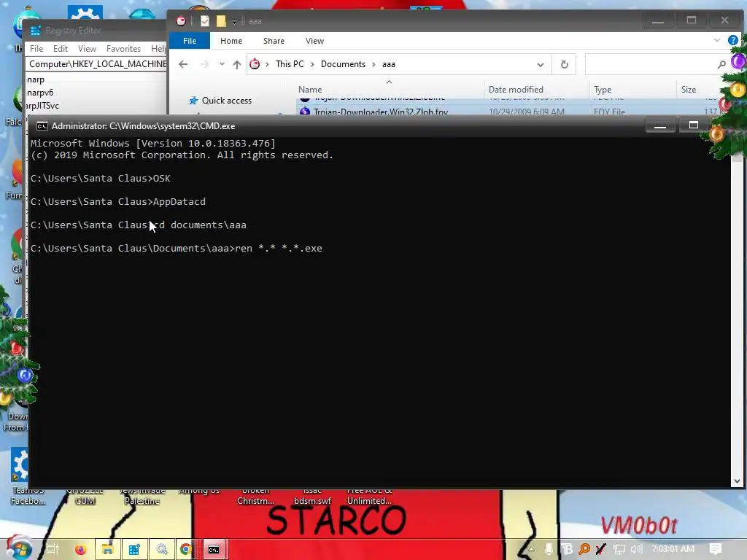Image resolution: width=747 pixels, height=560 pixels.
Task: Maximize the CMD window
Action: (x=694, y=125)
